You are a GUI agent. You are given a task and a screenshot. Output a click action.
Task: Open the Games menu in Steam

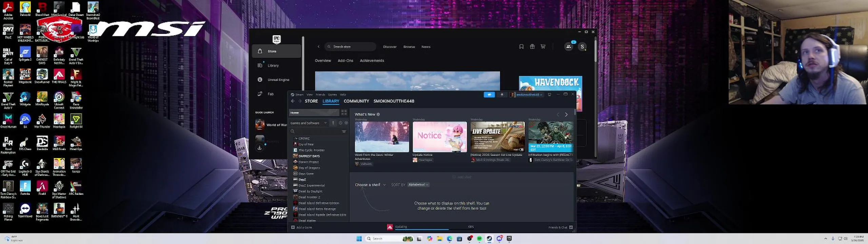coord(332,95)
